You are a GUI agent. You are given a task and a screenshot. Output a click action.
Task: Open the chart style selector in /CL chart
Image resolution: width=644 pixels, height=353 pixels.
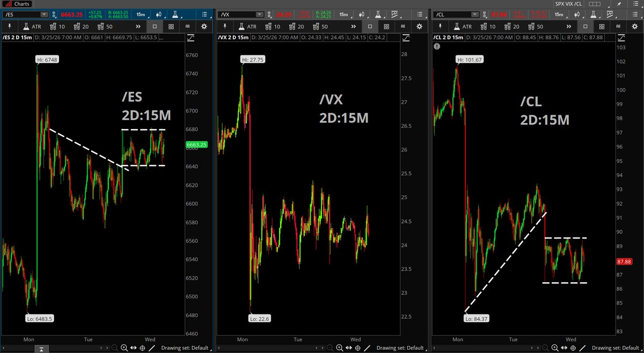point(577,14)
